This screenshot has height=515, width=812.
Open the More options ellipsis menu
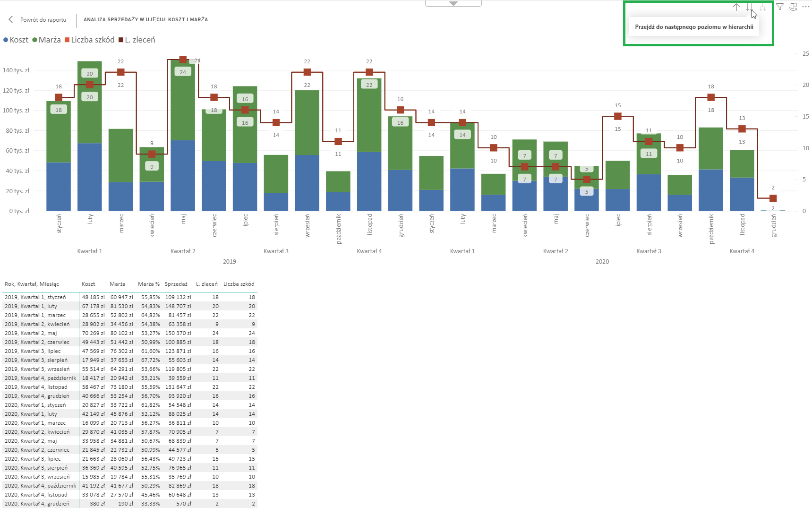coord(805,7)
